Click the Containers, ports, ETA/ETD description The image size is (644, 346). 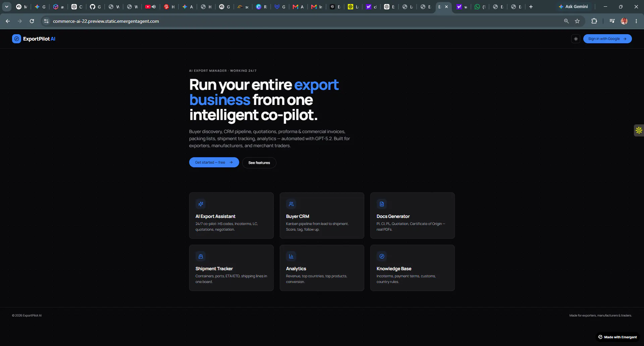tap(231, 279)
